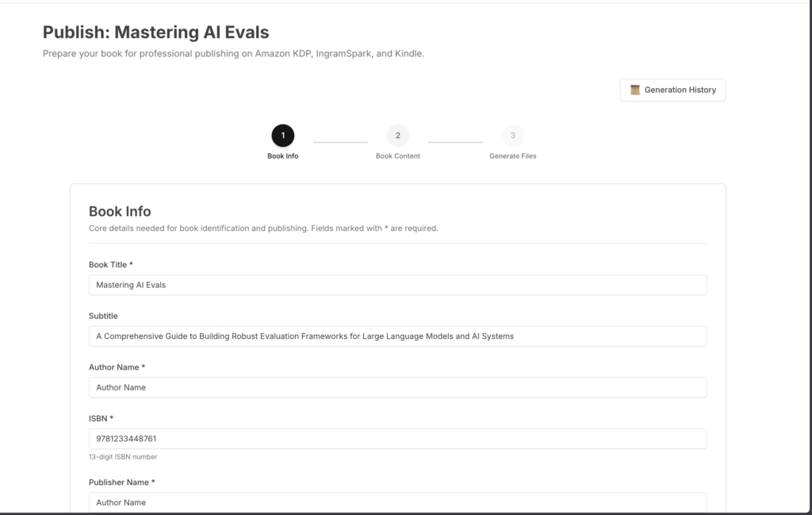This screenshot has height=515, width=812.
Task: Go to step 2 circle in stepper
Action: coord(398,136)
